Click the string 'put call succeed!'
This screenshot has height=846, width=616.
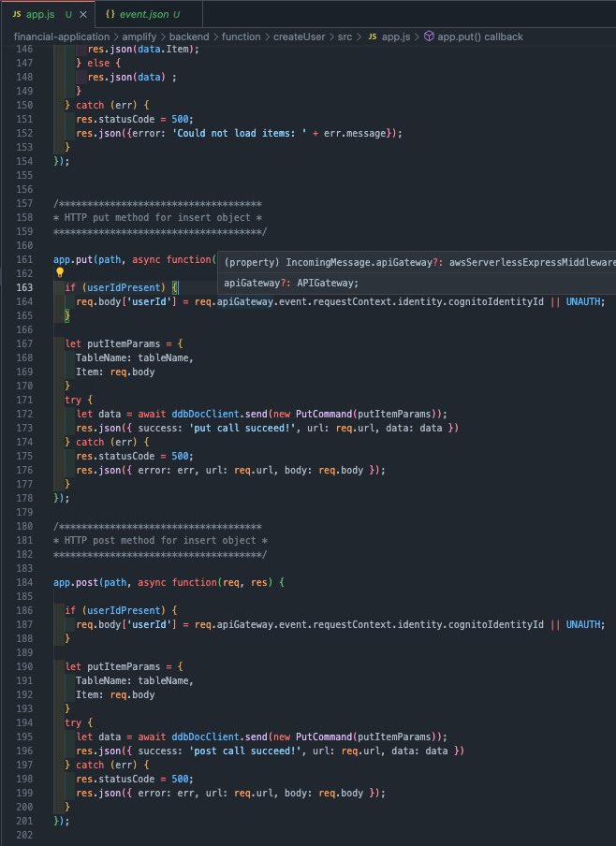click(244, 428)
